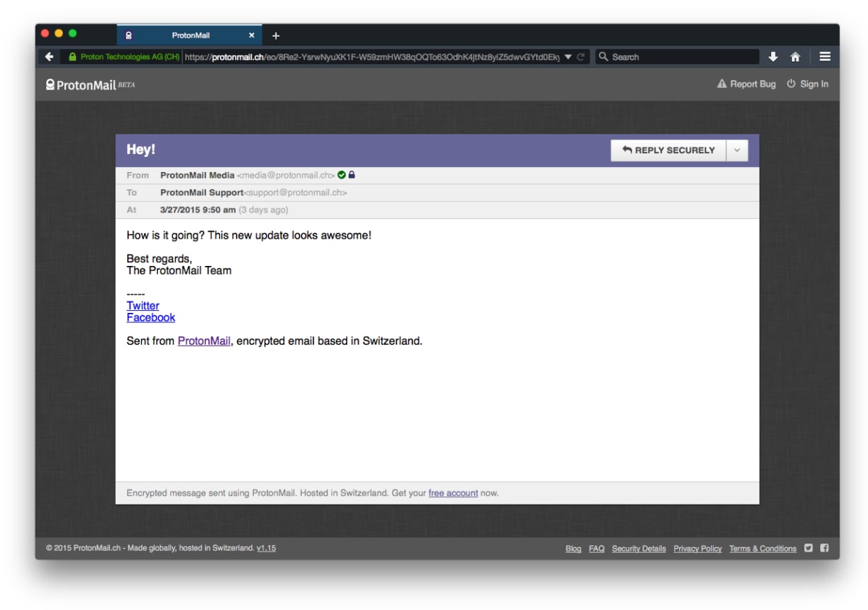Go to the browser home page icon
Screen dimensions: 868x610
tap(795, 56)
